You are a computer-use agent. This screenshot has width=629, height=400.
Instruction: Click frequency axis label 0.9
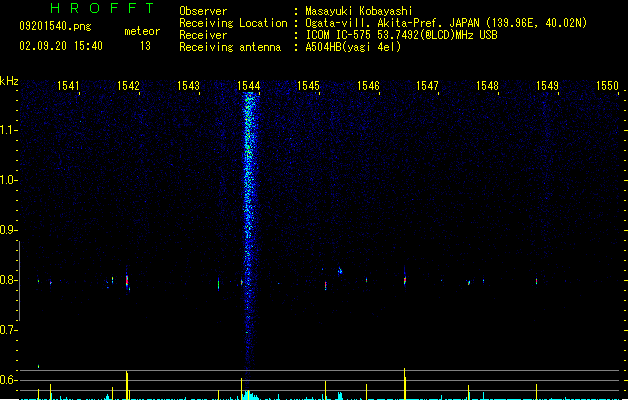8,230
